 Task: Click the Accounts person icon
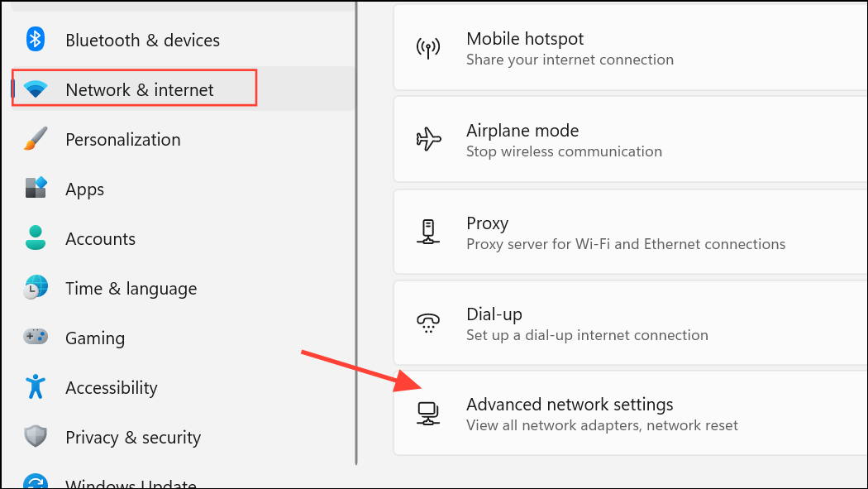tap(36, 237)
